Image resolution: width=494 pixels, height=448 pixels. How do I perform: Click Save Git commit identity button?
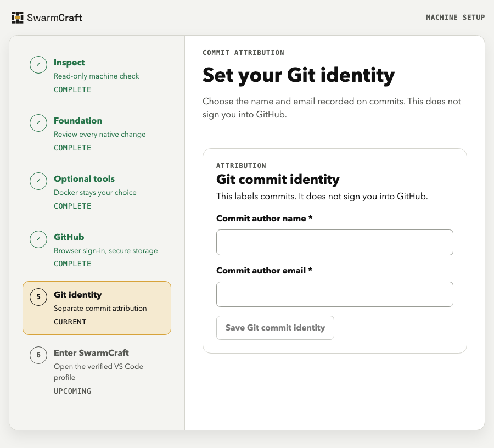pos(275,328)
